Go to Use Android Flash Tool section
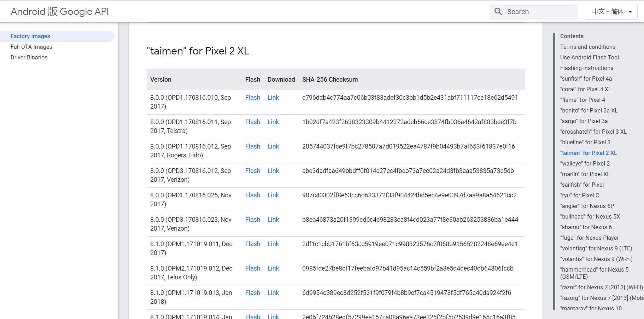This screenshot has height=319, width=644. point(590,58)
